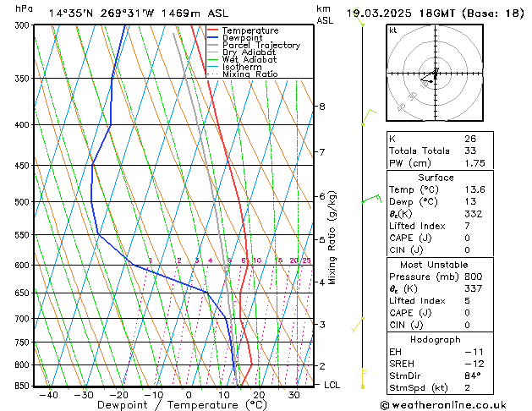Click the Parcel Trajectory legend entry
This screenshot has height=411, width=532.
pos(254,45)
